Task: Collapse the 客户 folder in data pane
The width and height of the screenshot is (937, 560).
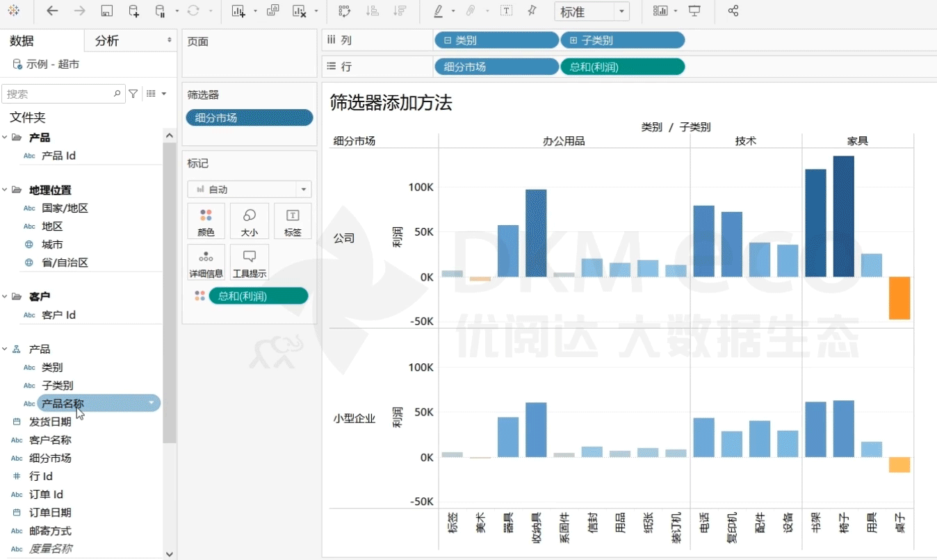Action: click(x=6, y=297)
